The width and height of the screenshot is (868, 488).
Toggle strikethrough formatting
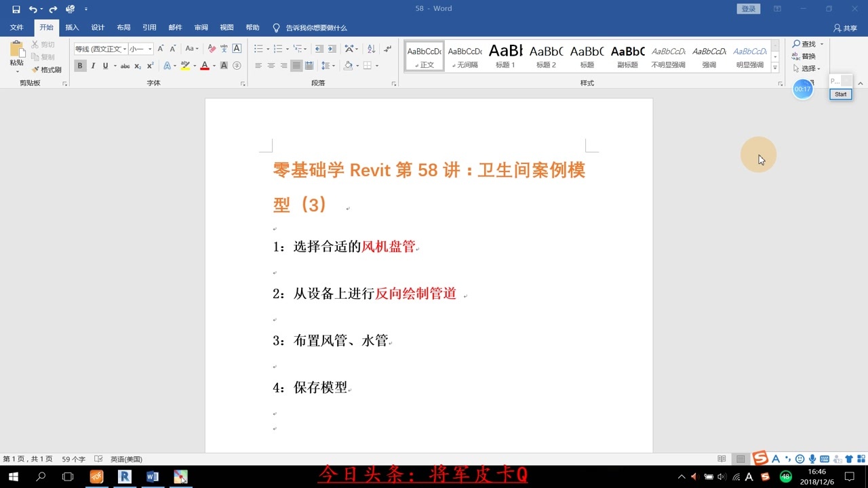tap(125, 66)
